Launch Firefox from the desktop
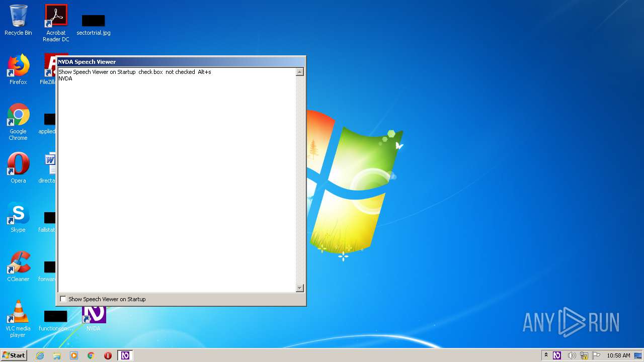The height and width of the screenshot is (362, 644). click(18, 69)
